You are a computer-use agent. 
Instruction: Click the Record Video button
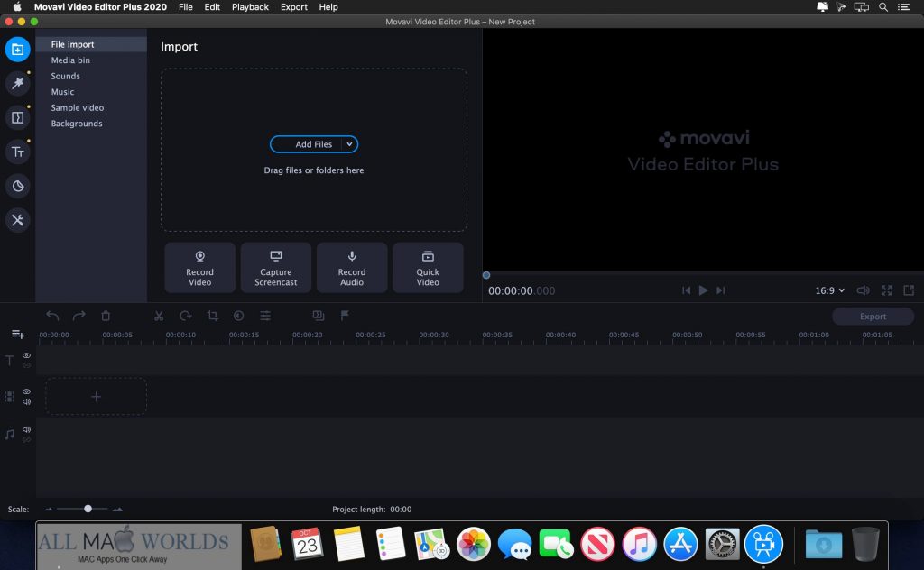click(x=199, y=268)
